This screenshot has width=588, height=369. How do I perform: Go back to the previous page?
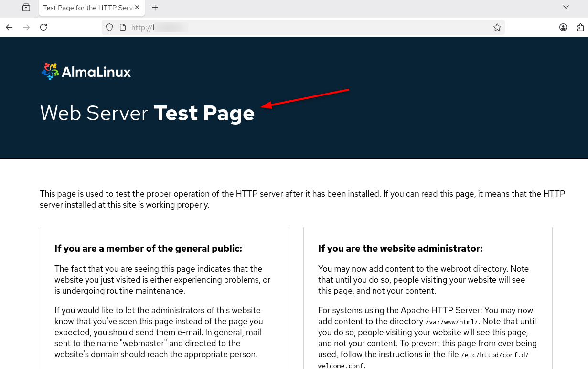(x=9, y=27)
